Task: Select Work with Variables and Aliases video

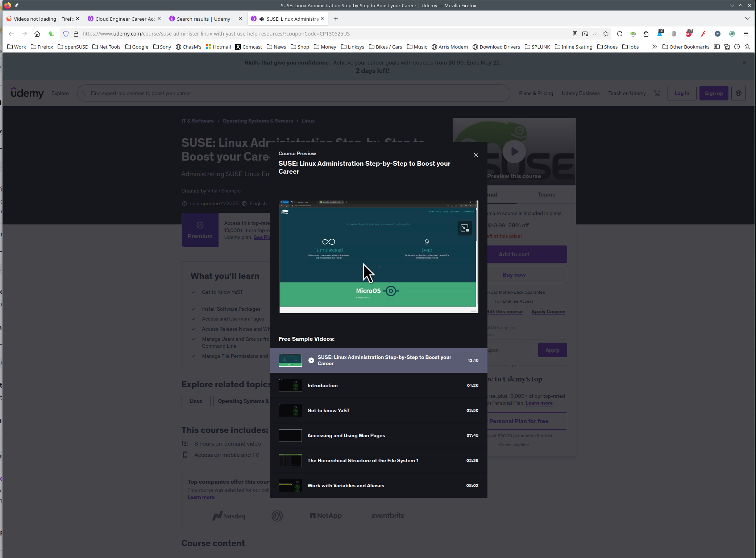Action: coord(378,485)
